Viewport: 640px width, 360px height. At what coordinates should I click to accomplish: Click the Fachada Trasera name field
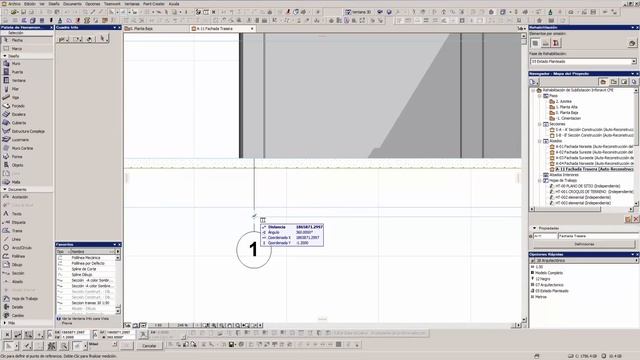tap(598, 236)
